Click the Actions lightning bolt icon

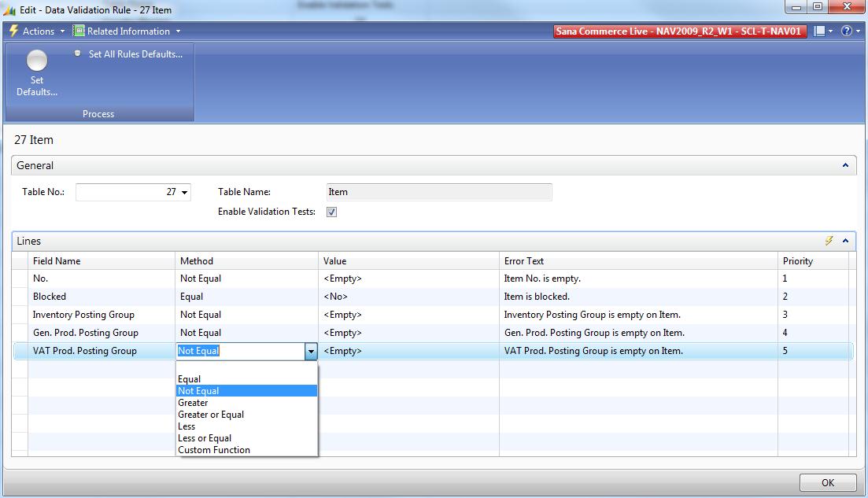tap(13, 31)
